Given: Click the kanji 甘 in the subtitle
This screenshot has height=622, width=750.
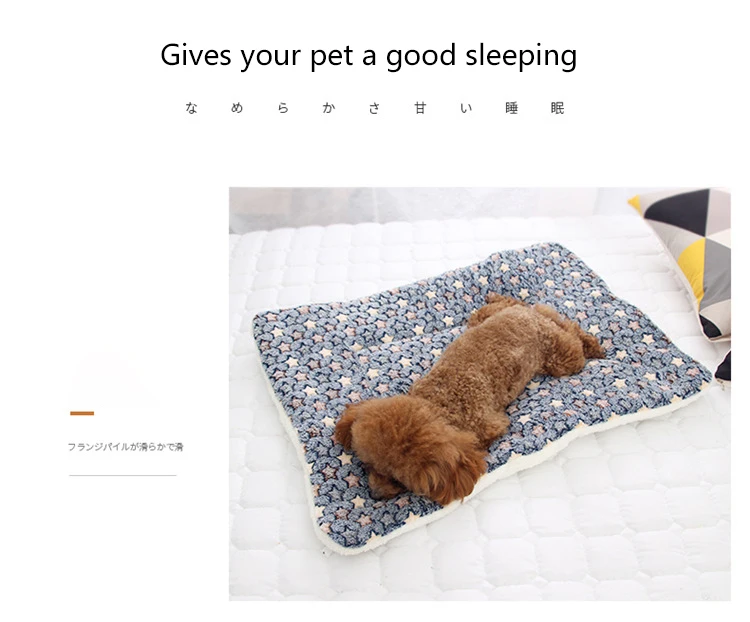Looking at the screenshot, I should 420,108.
